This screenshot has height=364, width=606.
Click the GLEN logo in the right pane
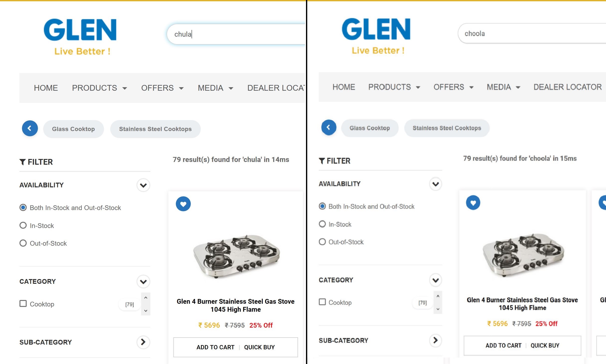click(376, 35)
